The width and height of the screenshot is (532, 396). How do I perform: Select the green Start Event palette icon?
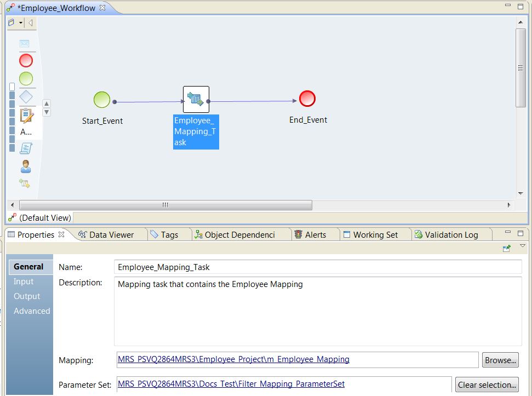pyautogui.click(x=26, y=78)
